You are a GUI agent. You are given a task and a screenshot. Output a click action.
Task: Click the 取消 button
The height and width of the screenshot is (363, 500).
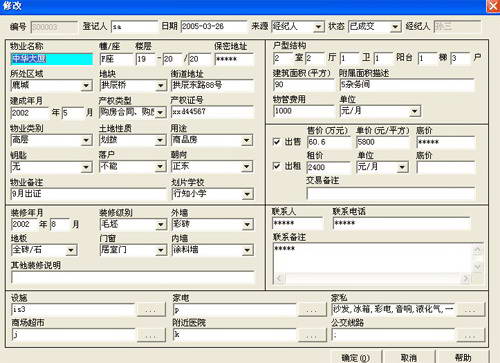pos(409,357)
